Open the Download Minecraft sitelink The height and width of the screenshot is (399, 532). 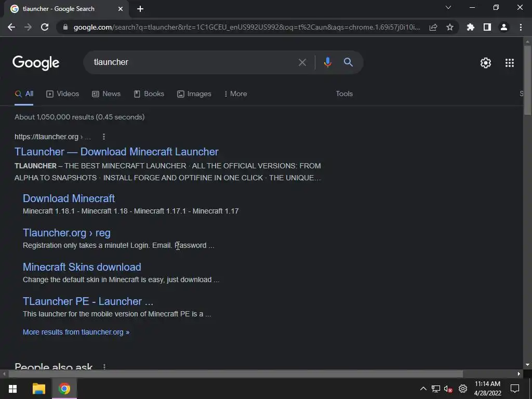pyautogui.click(x=69, y=198)
